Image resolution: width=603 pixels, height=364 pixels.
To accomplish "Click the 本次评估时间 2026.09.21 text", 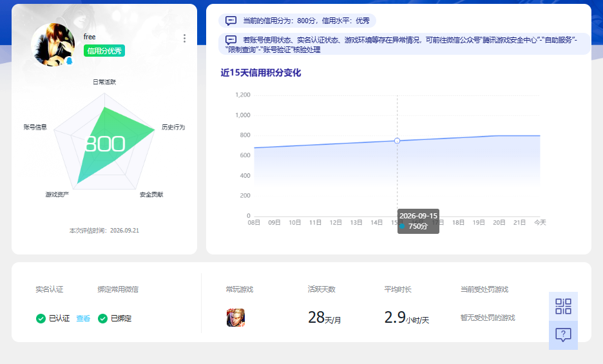I will 104,231.
